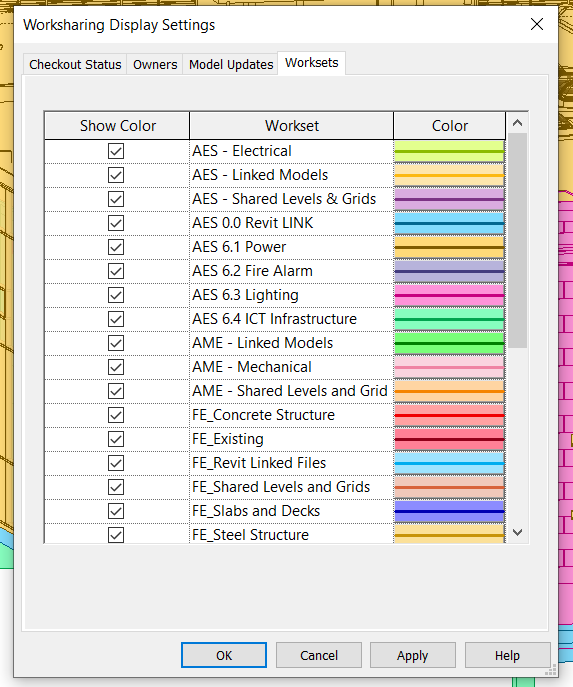Edit the AME - Linked Models green swatch

(449, 343)
